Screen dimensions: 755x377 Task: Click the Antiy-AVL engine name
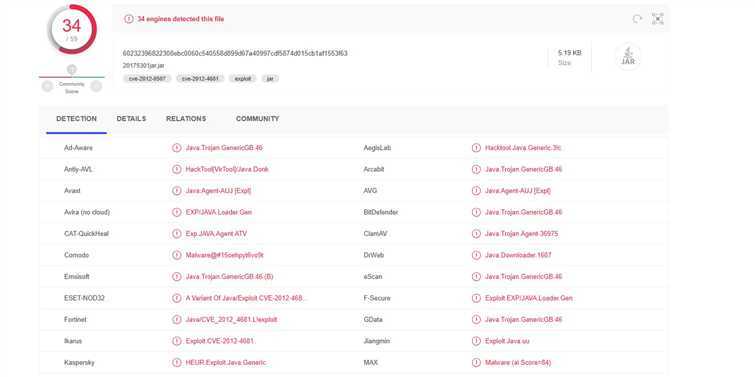78,169
